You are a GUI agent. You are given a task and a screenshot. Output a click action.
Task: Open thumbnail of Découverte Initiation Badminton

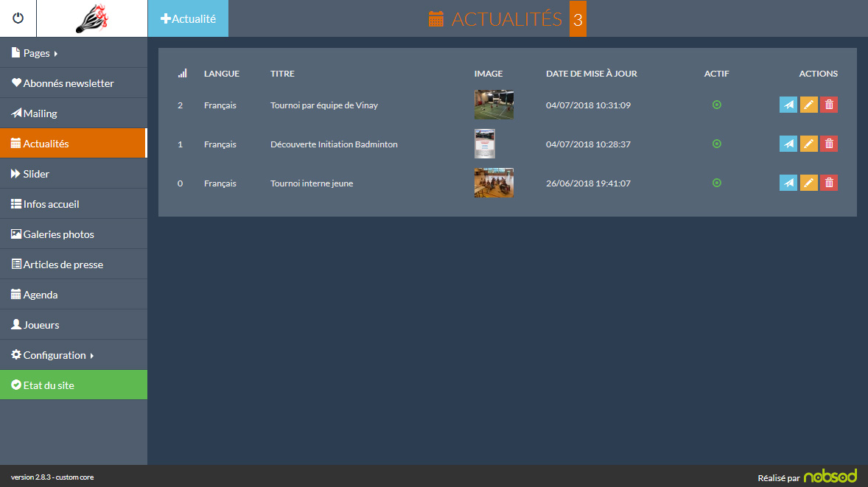(x=484, y=144)
